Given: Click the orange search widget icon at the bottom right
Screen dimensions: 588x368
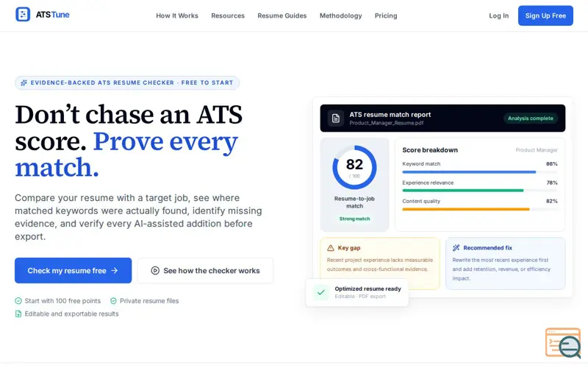Looking at the screenshot, I should pyautogui.click(x=563, y=342).
